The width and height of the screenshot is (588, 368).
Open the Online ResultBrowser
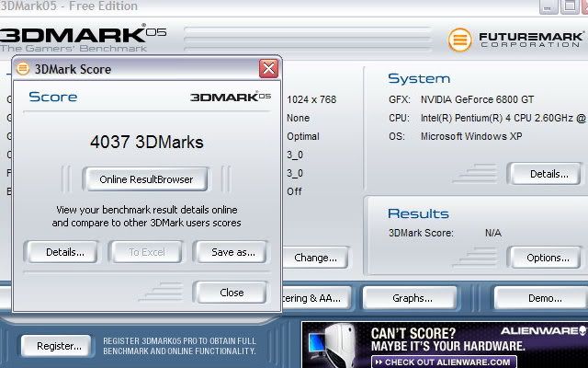pos(146,179)
